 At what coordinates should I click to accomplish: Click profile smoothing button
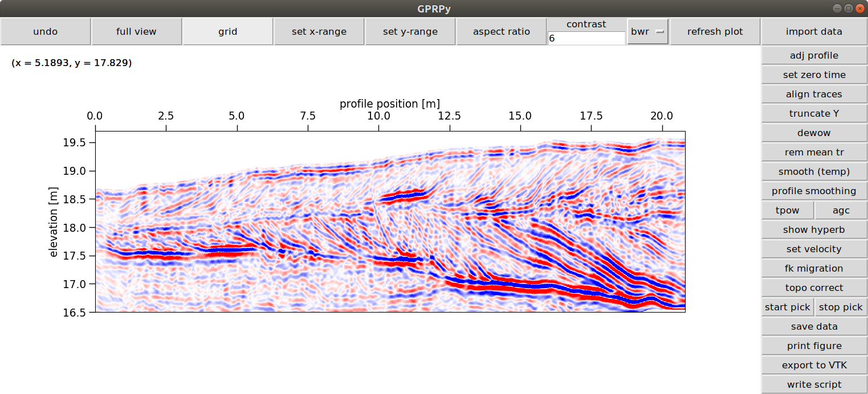tap(814, 191)
